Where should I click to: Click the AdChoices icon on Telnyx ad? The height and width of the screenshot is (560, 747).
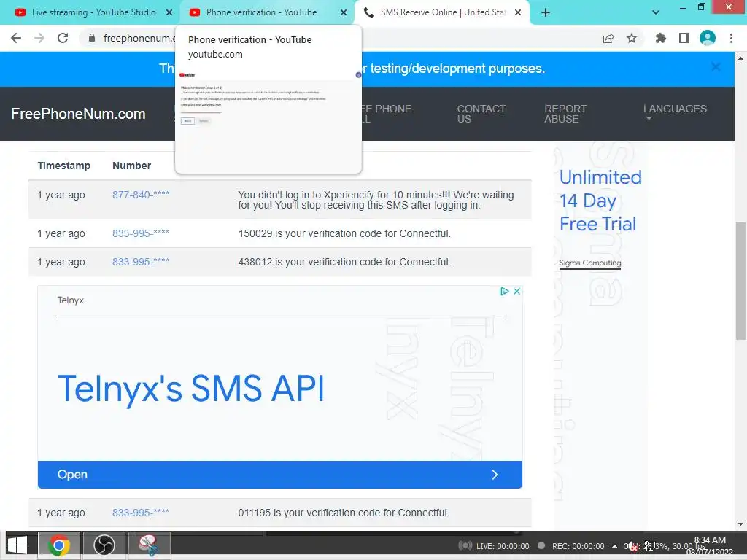coord(505,291)
